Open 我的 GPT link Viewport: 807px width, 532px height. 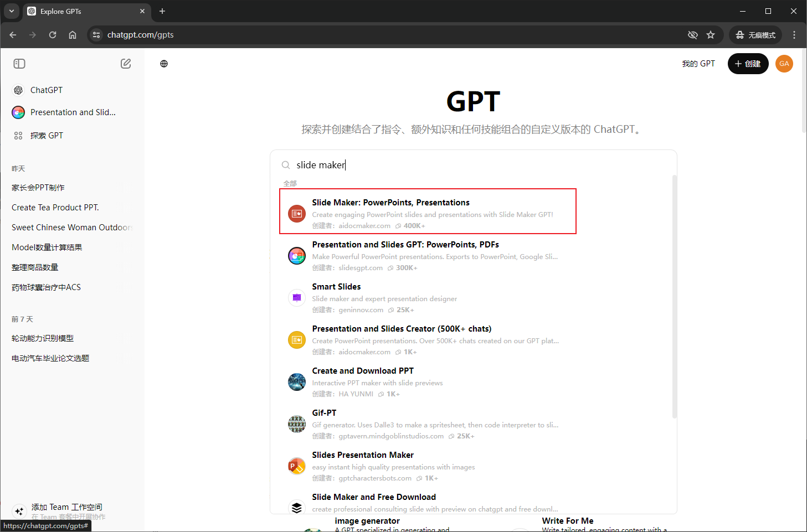point(698,64)
